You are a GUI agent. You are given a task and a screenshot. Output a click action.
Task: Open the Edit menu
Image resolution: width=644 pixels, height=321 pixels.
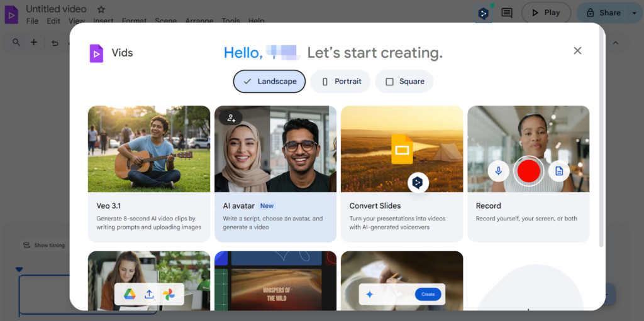[x=53, y=21]
